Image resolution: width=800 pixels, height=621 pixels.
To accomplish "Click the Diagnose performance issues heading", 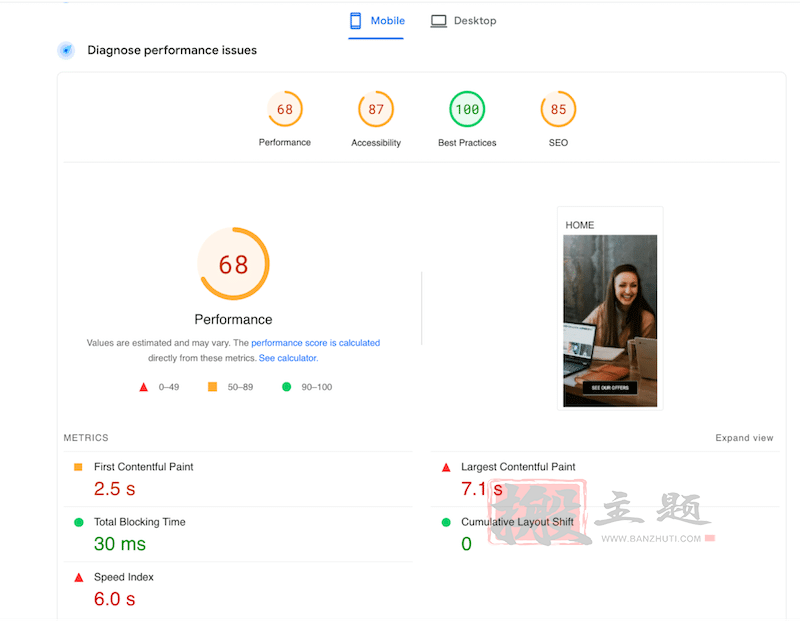I will coord(172,50).
